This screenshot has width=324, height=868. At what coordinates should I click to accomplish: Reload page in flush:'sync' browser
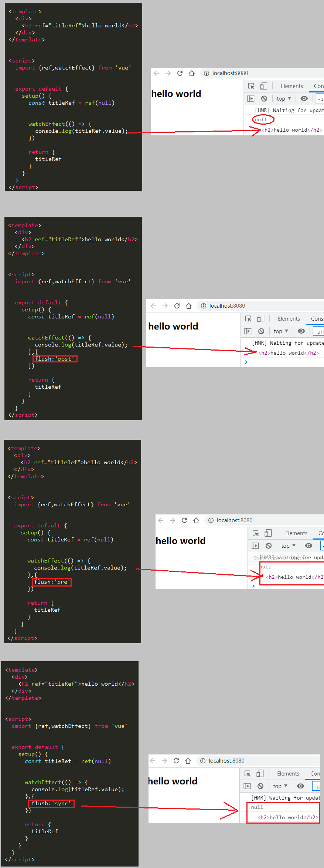pyautogui.click(x=176, y=761)
